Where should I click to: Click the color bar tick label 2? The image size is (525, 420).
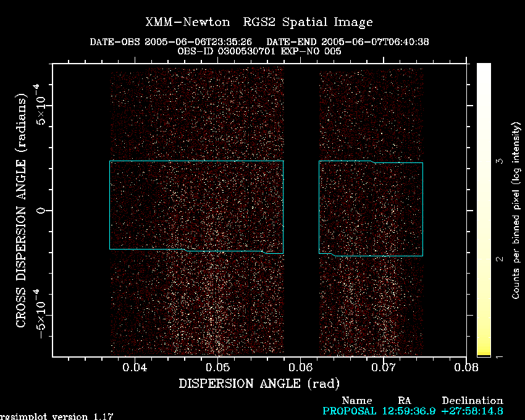coord(500,259)
